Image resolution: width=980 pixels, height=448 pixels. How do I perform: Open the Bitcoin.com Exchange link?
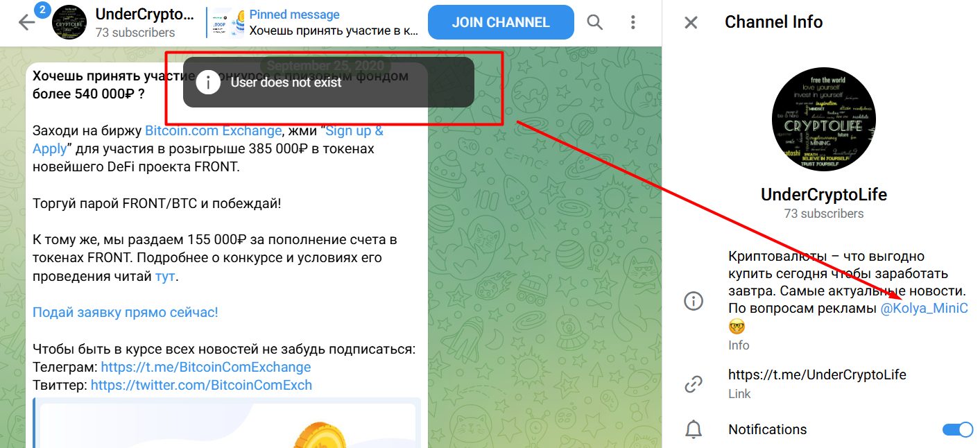coord(214,130)
